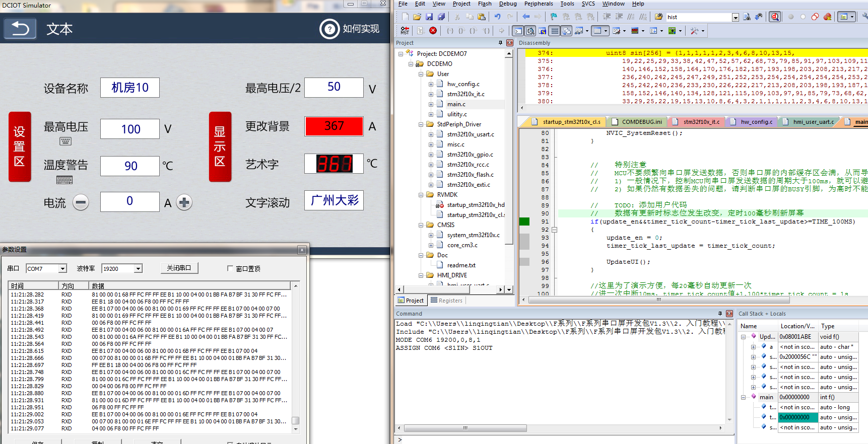Collapse the StdPeriph_Driver folder in project tree
Image resolution: width=868 pixels, height=444 pixels.
coord(421,124)
